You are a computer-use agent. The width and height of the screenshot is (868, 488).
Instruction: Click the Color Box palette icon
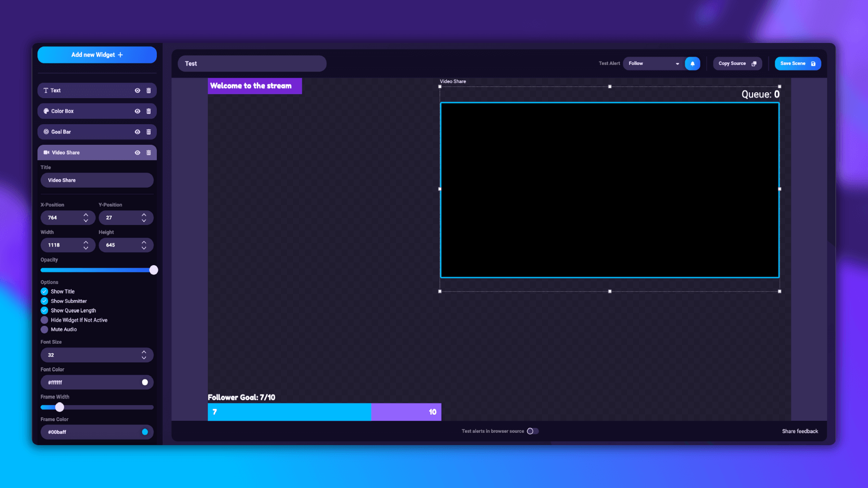(x=46, y=111)
